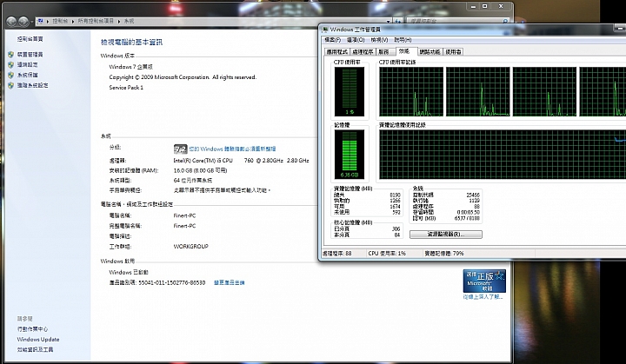Click 變更產品金鑰 (change product key) link
The width and height of the screenshot is (626, 364).
pos(230,282)
